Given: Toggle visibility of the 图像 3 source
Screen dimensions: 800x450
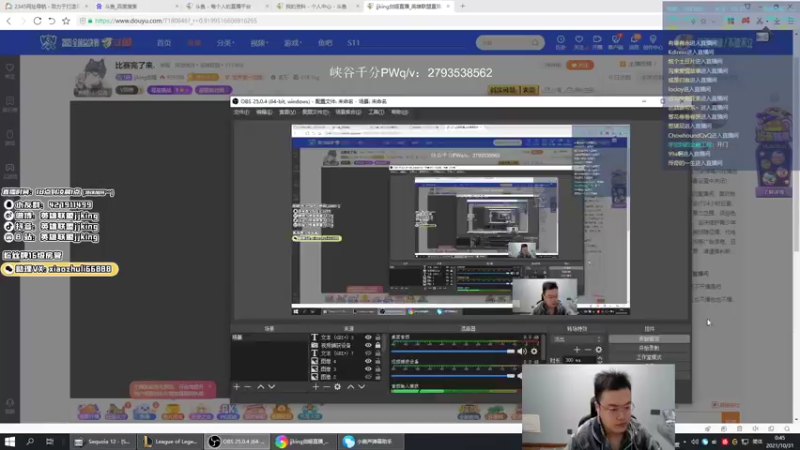Looking at the screenshot, I should pos(368,368).
